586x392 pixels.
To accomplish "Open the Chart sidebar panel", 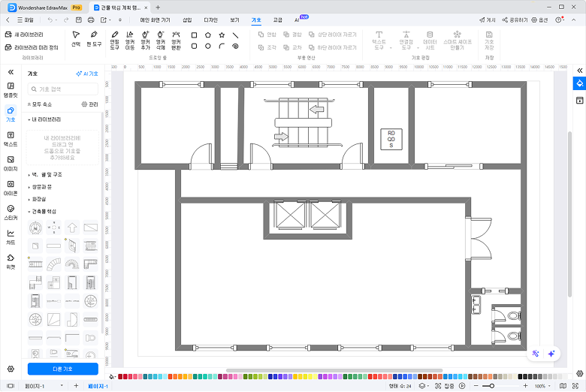I will 11,237.
